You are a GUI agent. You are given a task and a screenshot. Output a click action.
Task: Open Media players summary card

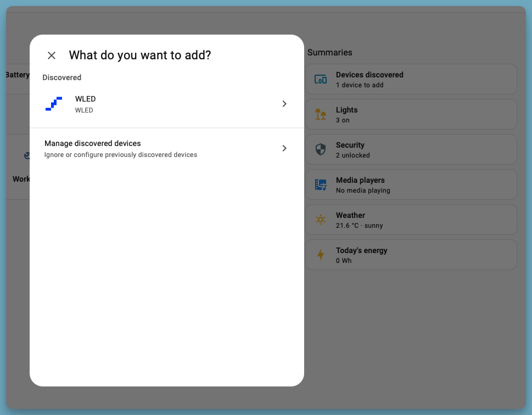(x=411, y=184)
